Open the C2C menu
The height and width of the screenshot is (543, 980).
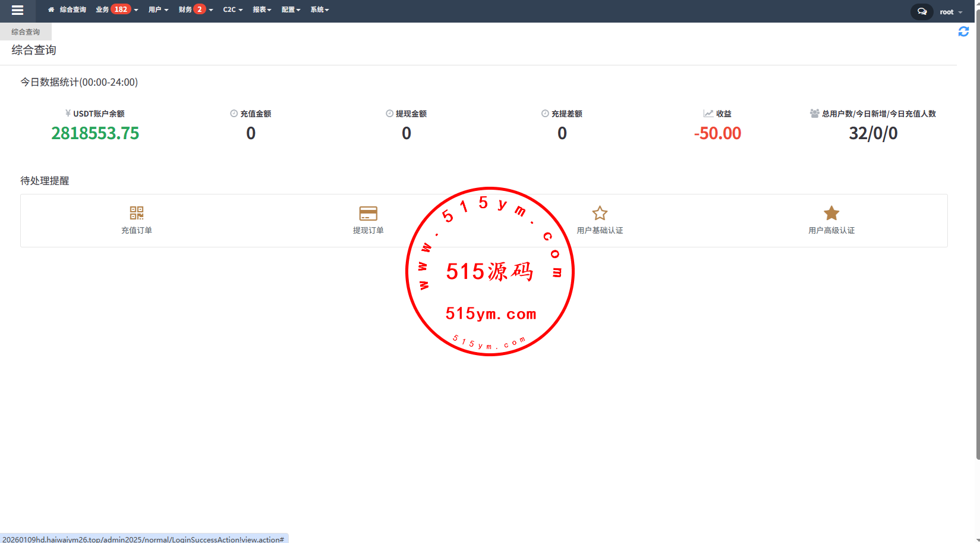click(232, 10)
